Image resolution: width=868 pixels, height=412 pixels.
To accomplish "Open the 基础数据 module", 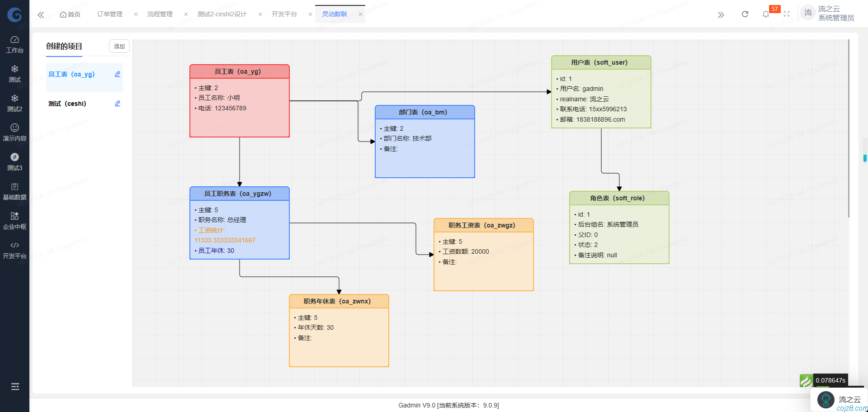I will point(14,191).
